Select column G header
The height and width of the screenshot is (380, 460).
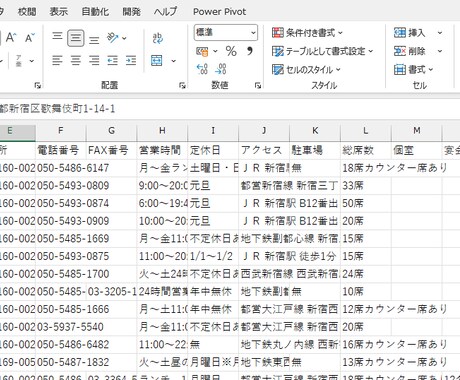tap(112, 131)
